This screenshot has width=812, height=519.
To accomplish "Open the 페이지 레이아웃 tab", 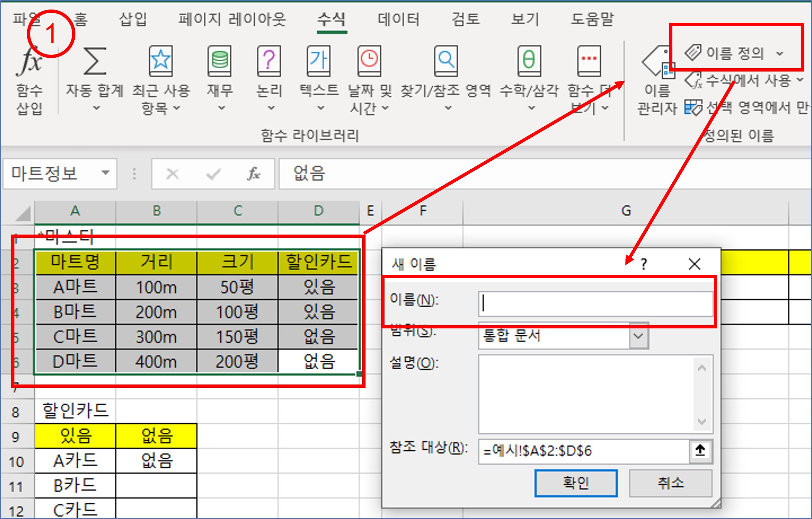I will click(x=232, y=19).
